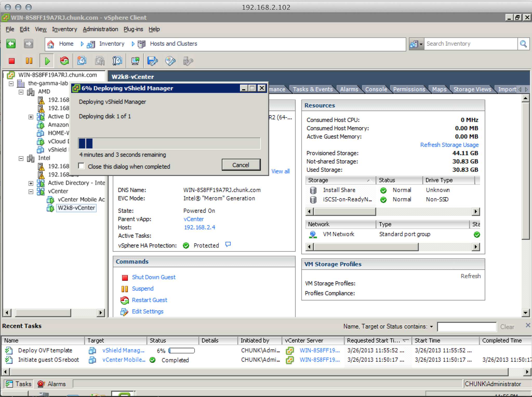Click the green Power On play icon
This screenshot has height=397, width=532.
point(47,61)
